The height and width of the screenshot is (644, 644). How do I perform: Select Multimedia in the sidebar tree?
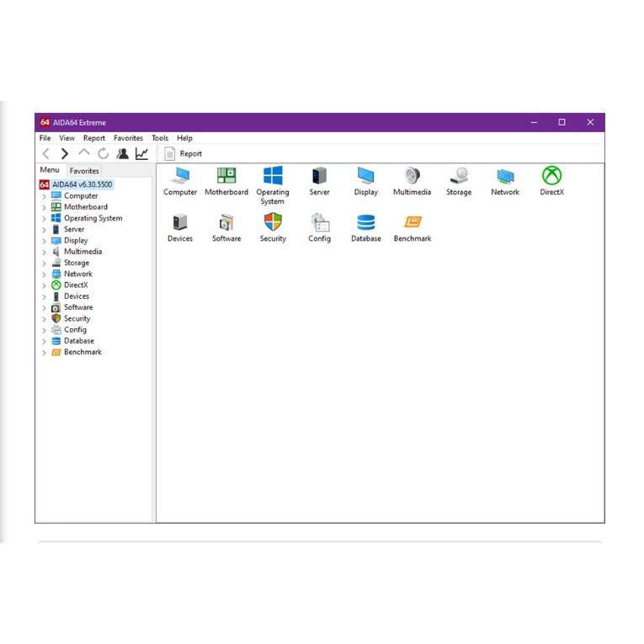coord(83,252)
